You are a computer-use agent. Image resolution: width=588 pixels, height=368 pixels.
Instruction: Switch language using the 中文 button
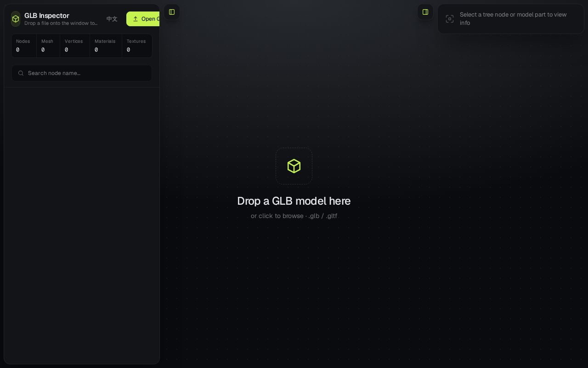[x=112, y=19]
